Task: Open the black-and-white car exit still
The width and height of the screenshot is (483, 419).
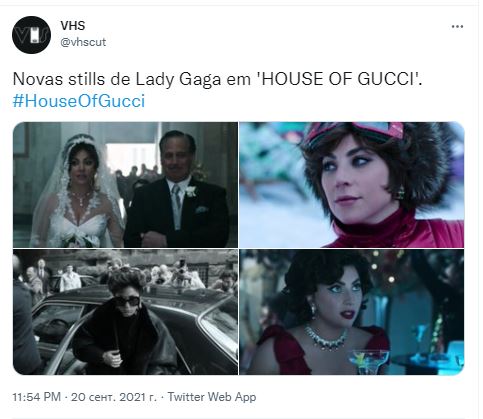Action: click(125, 312)
